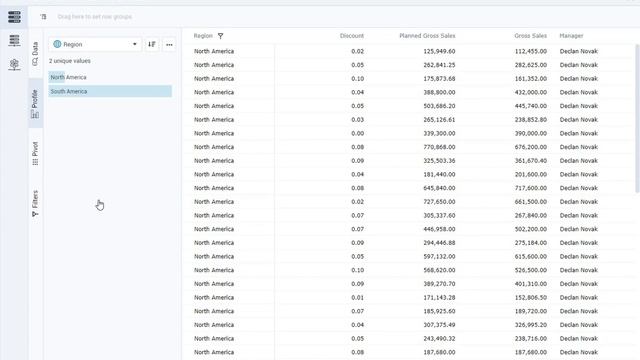Select gross sales cell 526,500.00
This screenshot has width=640, height=360.
tap(531, 270)
